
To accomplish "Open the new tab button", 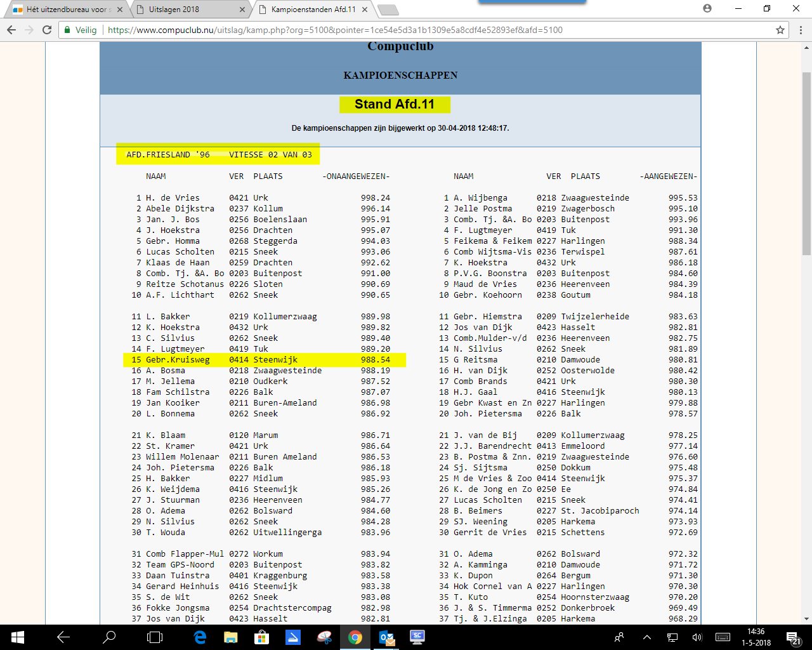I will pyautogui.click(x=388, y=10).
